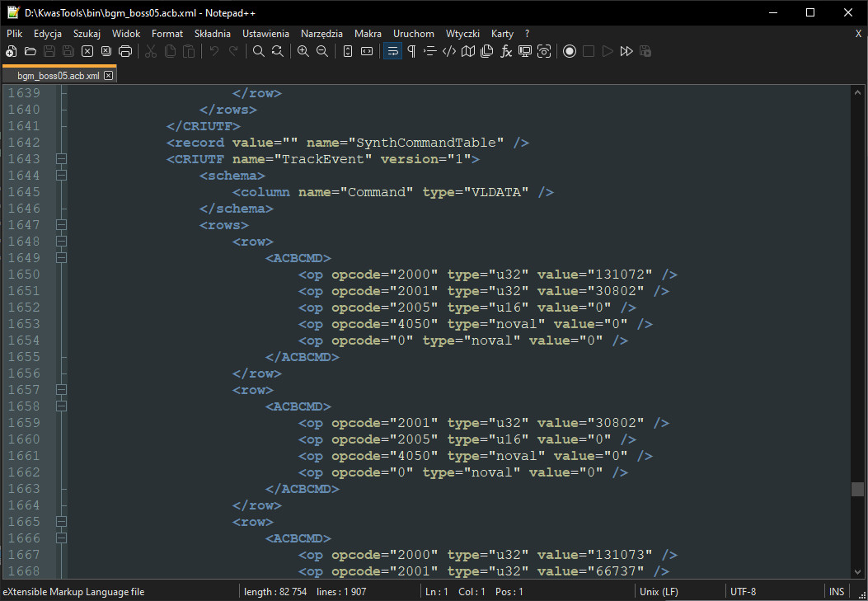This screenshot has height=601, width=868.
Task: Toggle synchronize vertical scrolling
Action: pyautogui.click(x=347, y=50)
